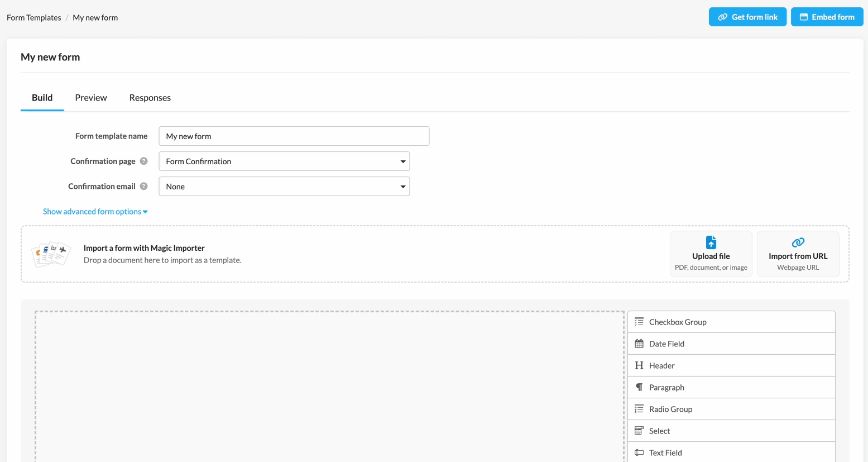
Task: Switch to the Responses tab
Action: point(150,98)
